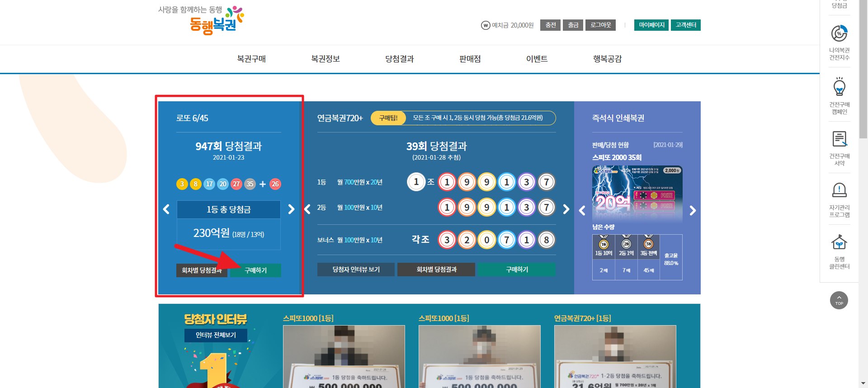Click 회차별 당첨결과 in the 연금복권720+ panel
This screenshot has height=388, width=868.
click(436, 270)
